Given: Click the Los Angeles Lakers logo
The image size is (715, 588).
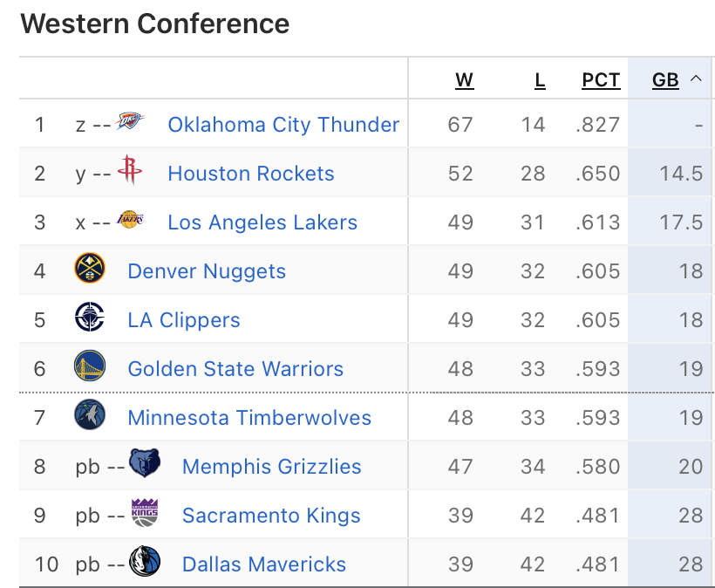Looking at the screenshot, I should [130, 220].
